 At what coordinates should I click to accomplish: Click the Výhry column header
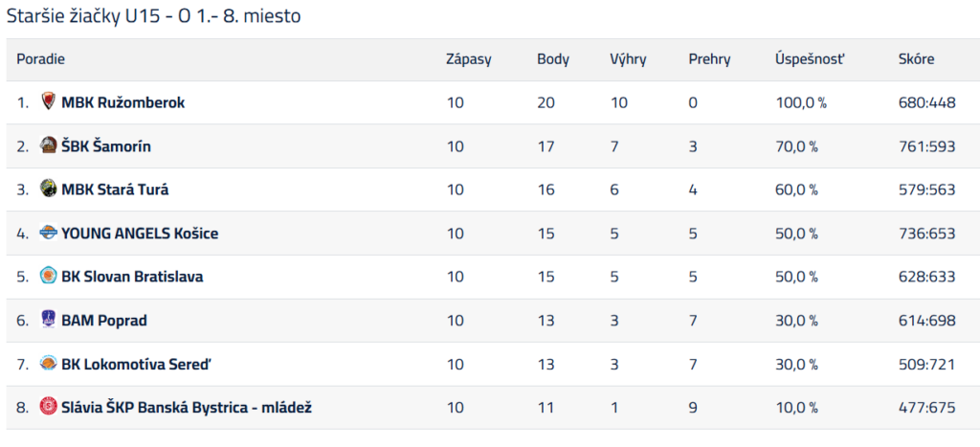(628, 59)
